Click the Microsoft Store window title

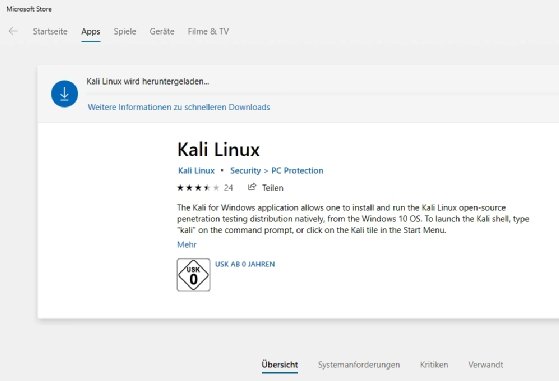click(x=29, y=9)
